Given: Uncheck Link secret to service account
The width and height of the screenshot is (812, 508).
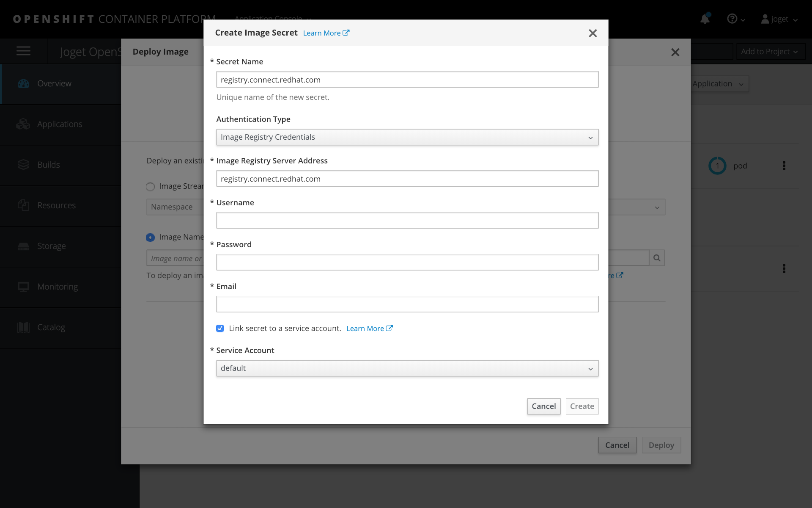Looking at the screenshot, I should point(220,329).
